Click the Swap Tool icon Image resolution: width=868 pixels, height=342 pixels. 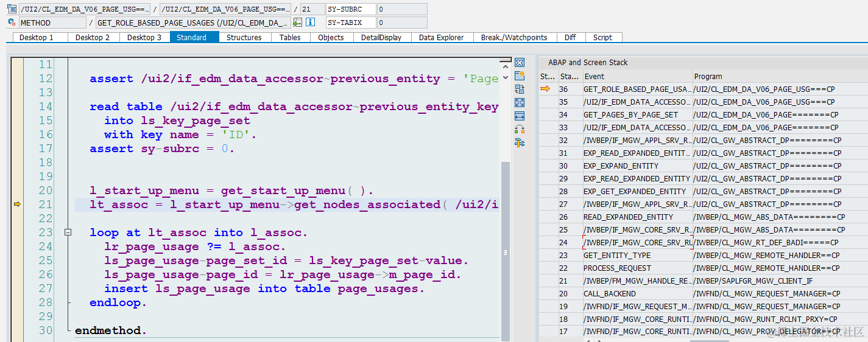pos(520,130)
